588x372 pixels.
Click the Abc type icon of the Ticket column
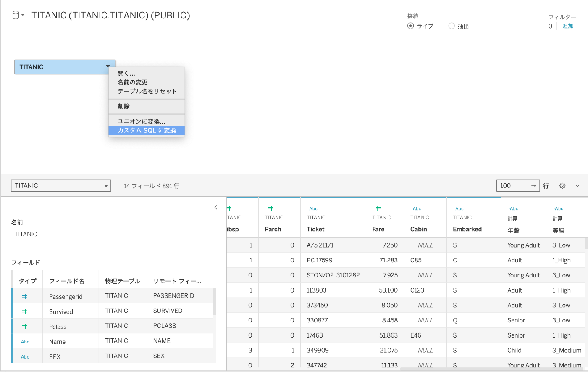313,208
